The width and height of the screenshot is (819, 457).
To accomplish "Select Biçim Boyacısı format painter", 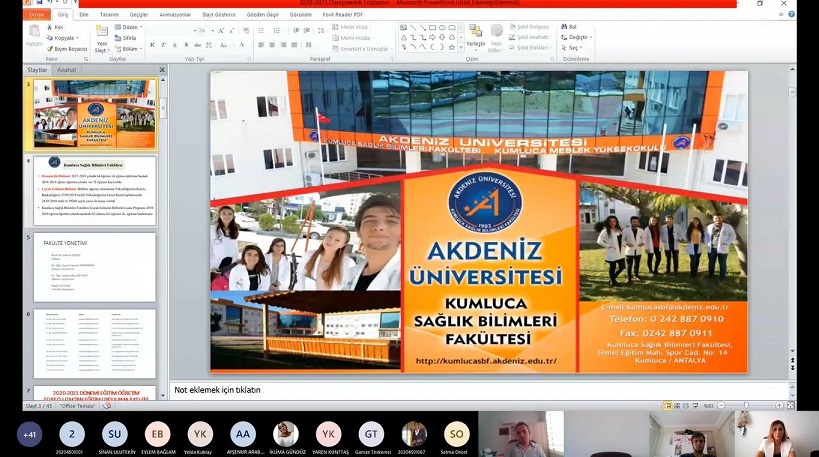I will coord(67,49).
